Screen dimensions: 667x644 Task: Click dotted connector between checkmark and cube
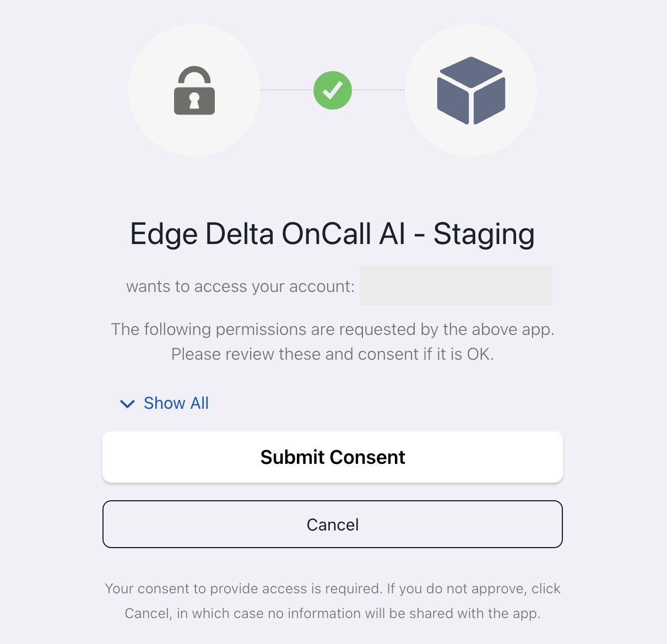378,90
